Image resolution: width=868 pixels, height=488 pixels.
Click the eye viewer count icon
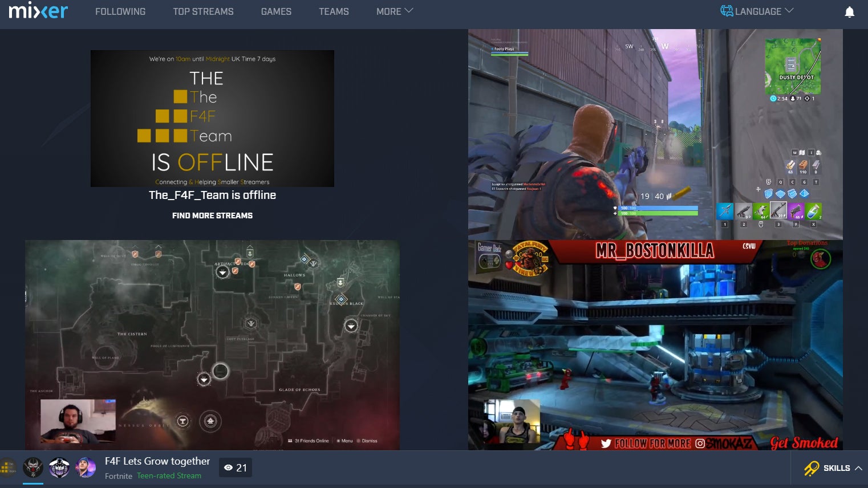point(228,468)
